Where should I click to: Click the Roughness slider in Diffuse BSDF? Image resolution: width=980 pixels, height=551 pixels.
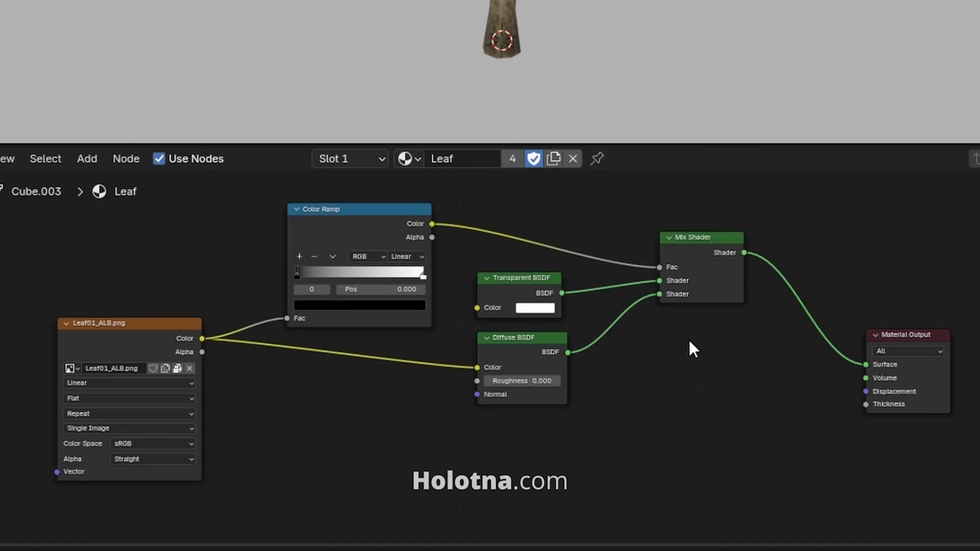[x=522, y=380]
